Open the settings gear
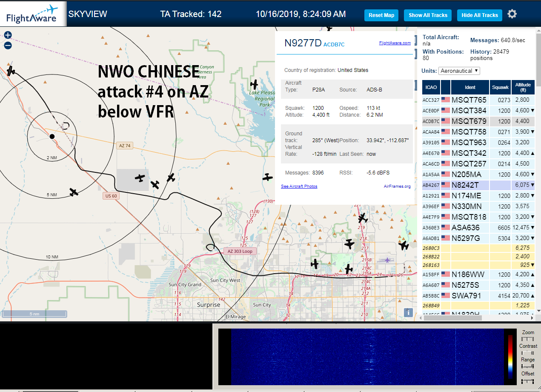This screenshot has height=392, width=541. click(512, 14)
